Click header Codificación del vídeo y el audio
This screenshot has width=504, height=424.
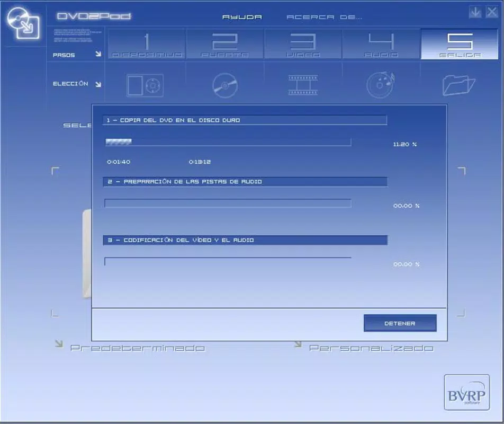[245, 240]
